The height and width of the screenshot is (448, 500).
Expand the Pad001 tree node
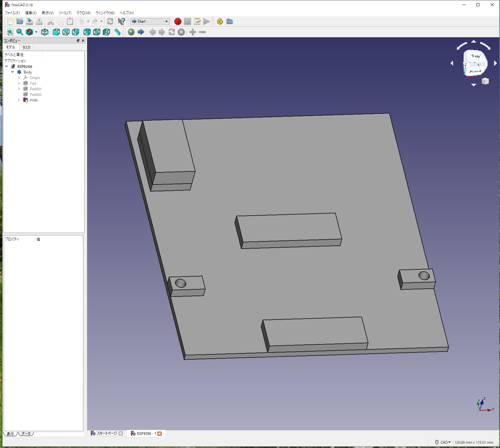[19, 89]
